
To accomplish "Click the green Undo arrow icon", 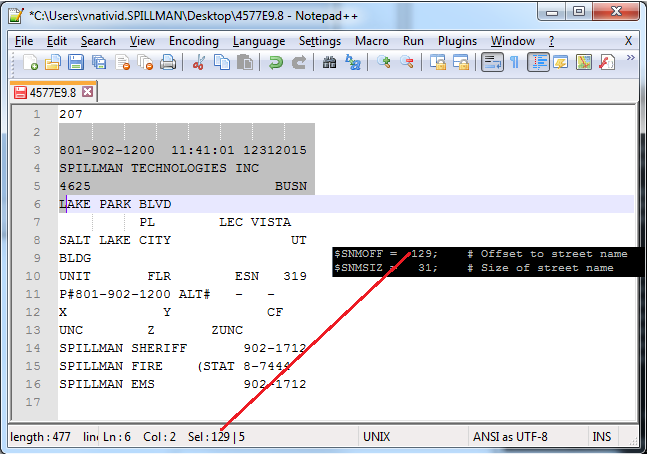I will [x=275, y=63].
